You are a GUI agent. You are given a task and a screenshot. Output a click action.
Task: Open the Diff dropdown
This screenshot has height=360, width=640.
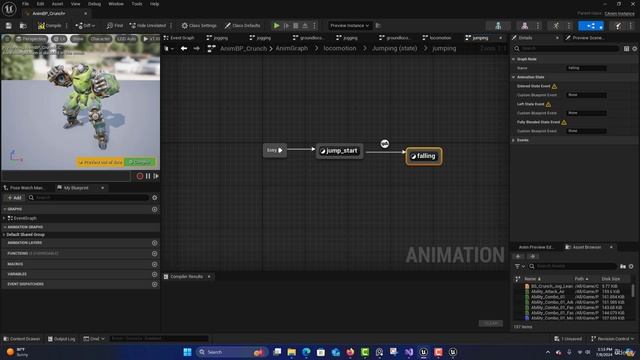click(85, 26)
